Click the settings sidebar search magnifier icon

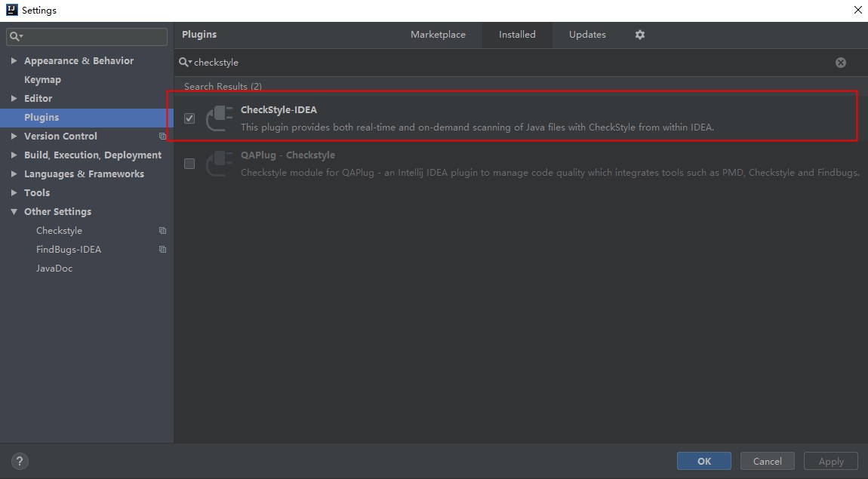[x=16, y=36]
